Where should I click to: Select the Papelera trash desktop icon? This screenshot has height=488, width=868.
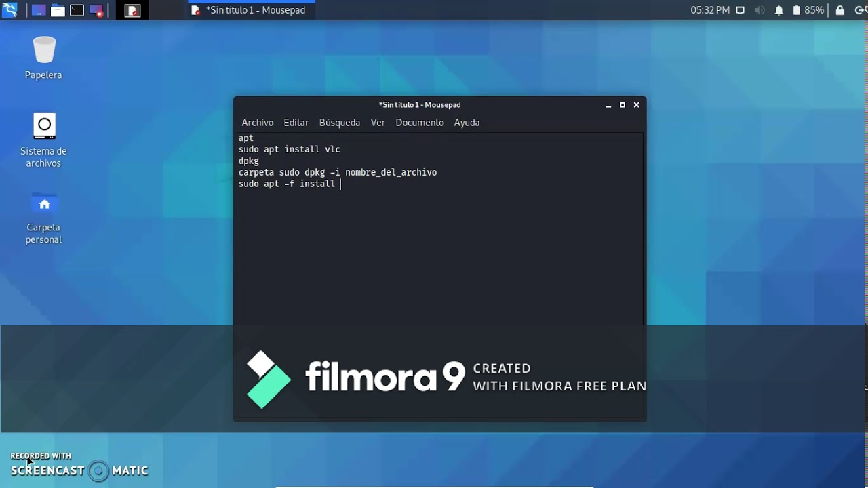[x=43, y=58]
